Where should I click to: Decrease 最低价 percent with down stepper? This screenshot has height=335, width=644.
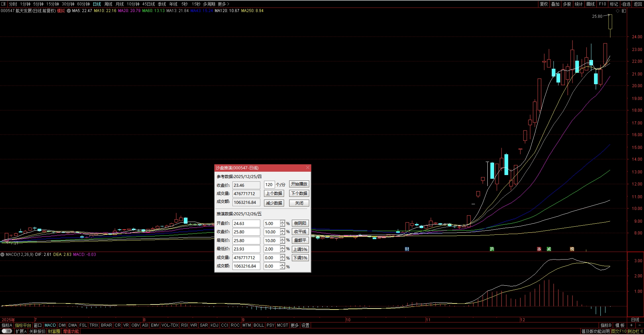282,251
